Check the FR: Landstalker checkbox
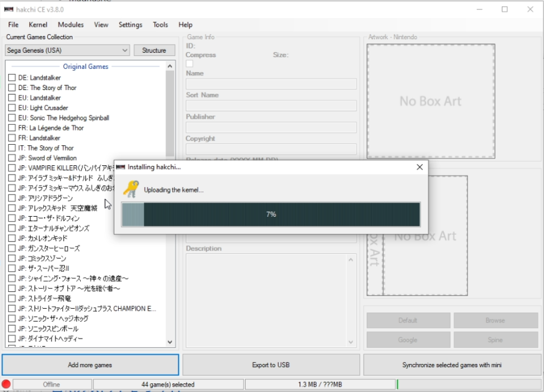Screen dimensions: 544x392 [x=12, y=138]
